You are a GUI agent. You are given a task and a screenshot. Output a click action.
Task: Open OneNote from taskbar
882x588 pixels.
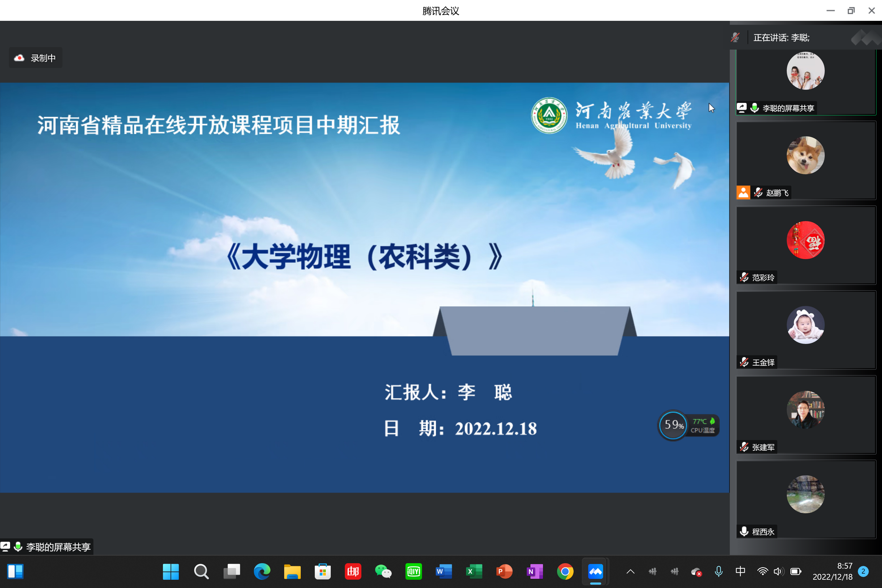click(535, 571)
